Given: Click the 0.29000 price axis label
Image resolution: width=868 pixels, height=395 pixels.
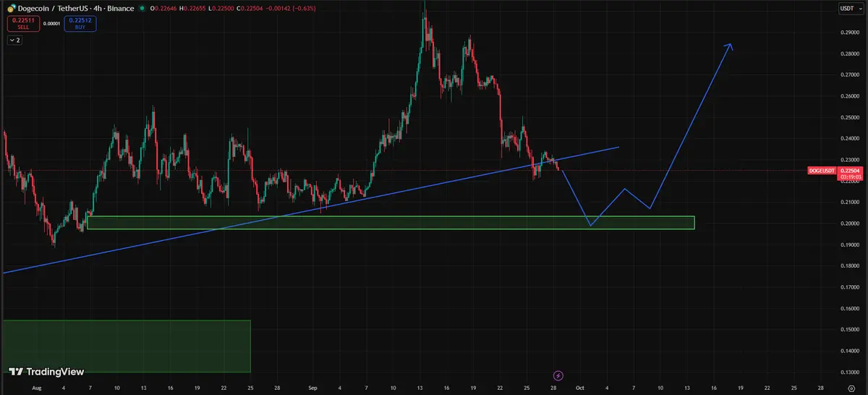Looking at the screenshot, I should [849, 32].
